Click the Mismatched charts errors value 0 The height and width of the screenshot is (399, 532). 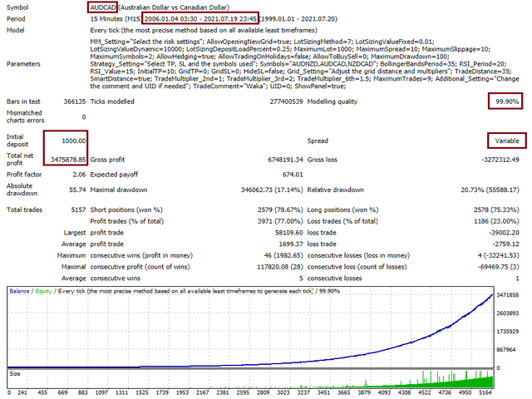[x=84, y=116]
